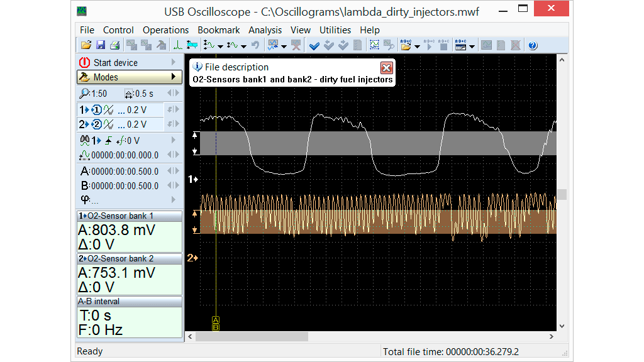Open dropdown next to horizontal compress icon
Screen dimensions: 644x362
[243, 46]
